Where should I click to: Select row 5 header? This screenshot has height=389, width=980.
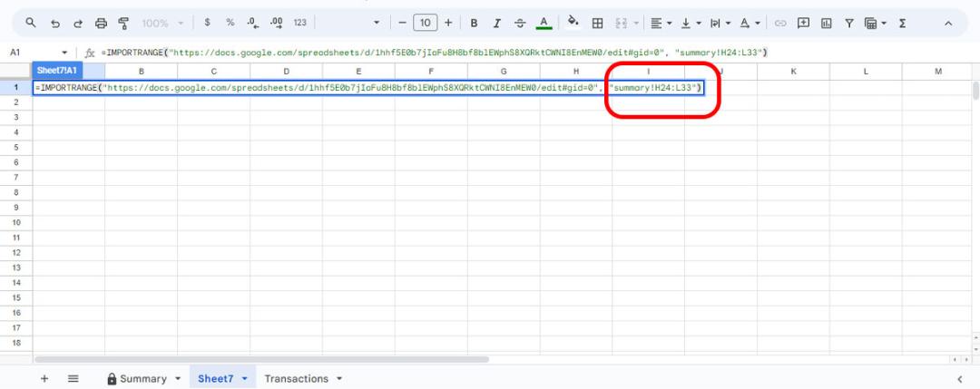(x=16, y=148)
